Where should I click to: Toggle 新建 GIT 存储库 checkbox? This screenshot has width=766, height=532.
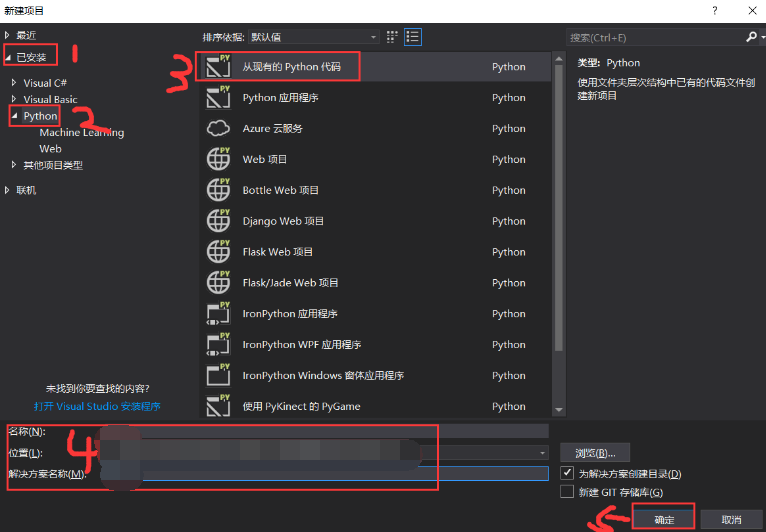567,491
